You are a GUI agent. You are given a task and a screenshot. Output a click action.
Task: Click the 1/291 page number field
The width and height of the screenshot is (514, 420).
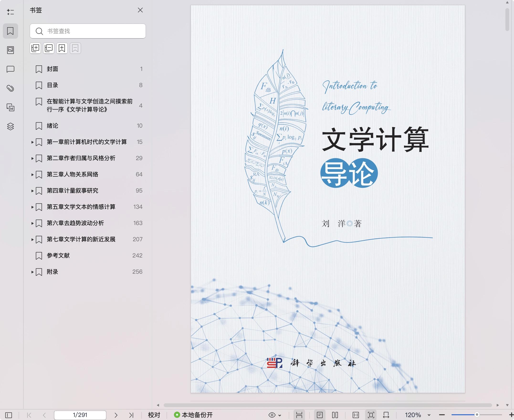pos(80,415)
